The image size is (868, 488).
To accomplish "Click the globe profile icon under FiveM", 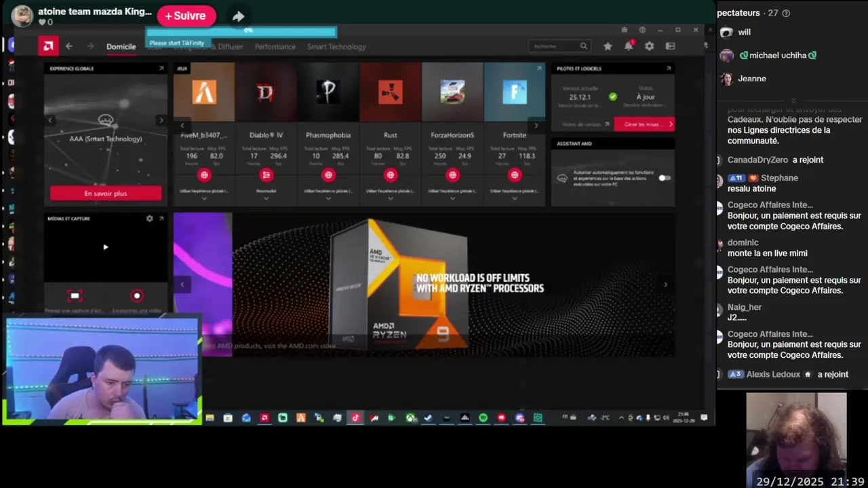I will (204, 175).
